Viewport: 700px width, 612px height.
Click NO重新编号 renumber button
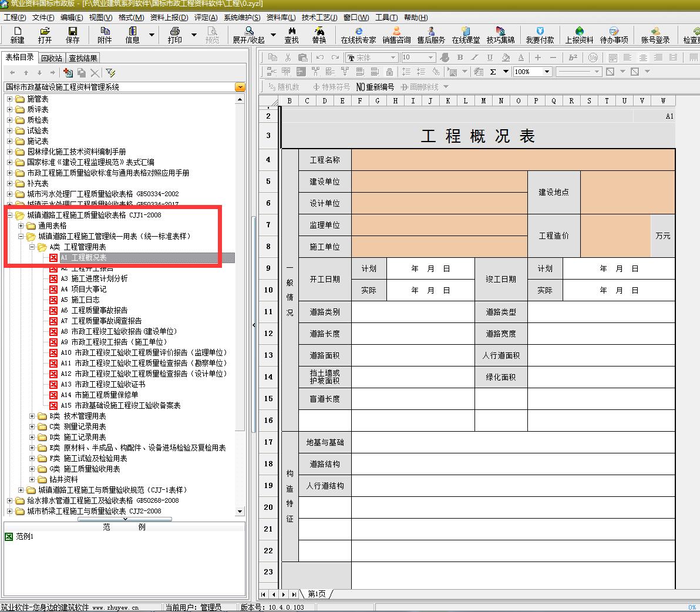click(x=375, y=87)
